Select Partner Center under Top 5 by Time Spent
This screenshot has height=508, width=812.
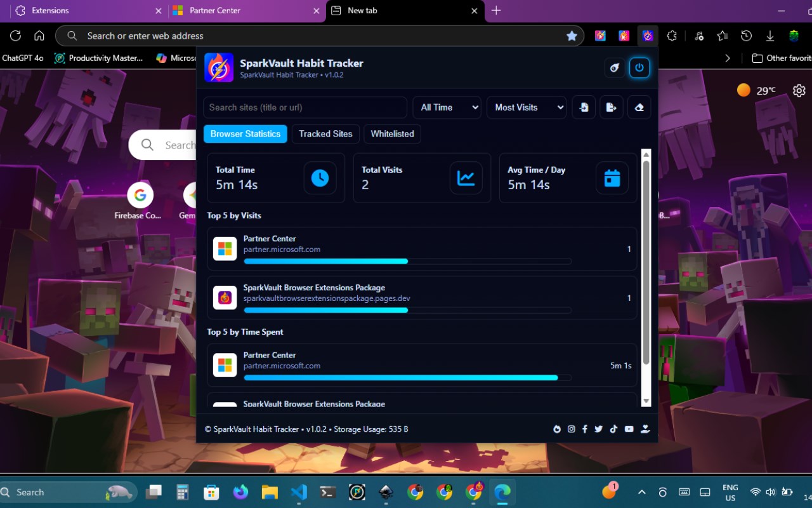422,366
